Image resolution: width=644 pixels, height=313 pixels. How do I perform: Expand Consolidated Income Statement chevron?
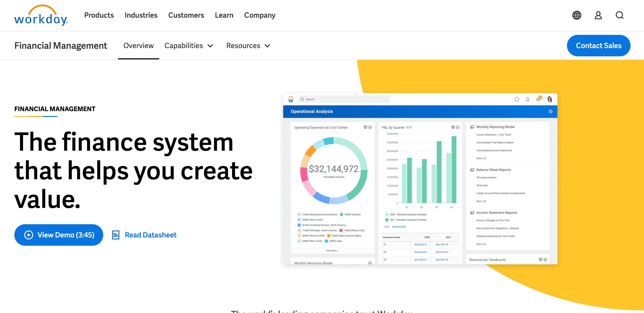pyautogui.click(x=545, y=150)
